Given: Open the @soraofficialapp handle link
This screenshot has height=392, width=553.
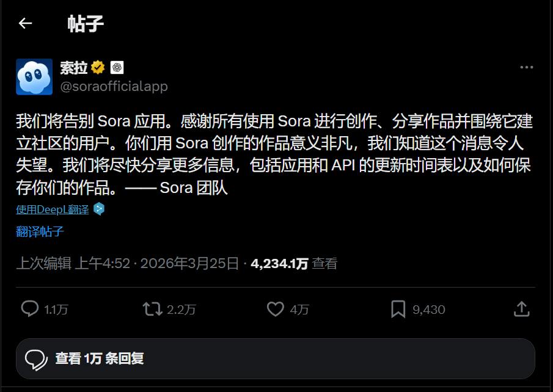Looking at the screenshot, I should tap(114, 87).
